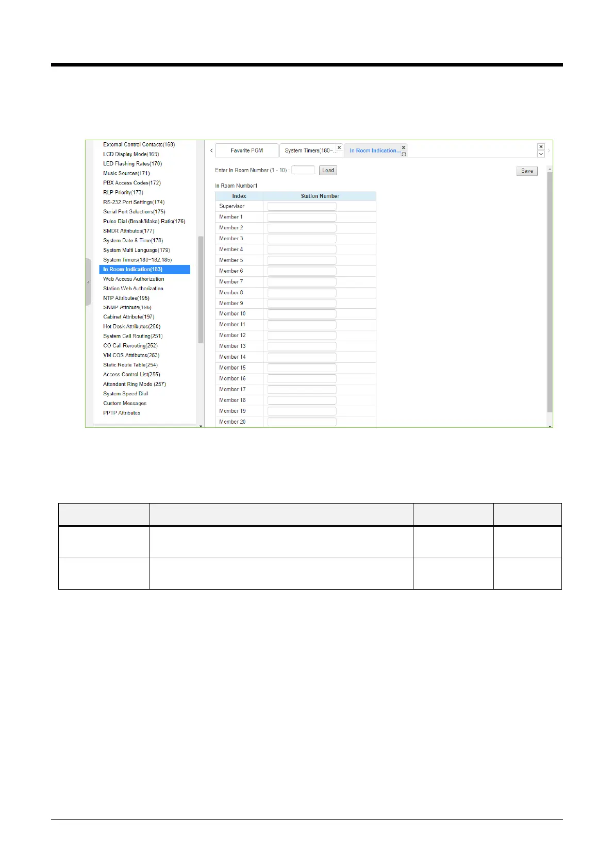Click the sidebar vertical scrollbar thumb
This screenshot has width=614, height=868.
click(201, 290)
